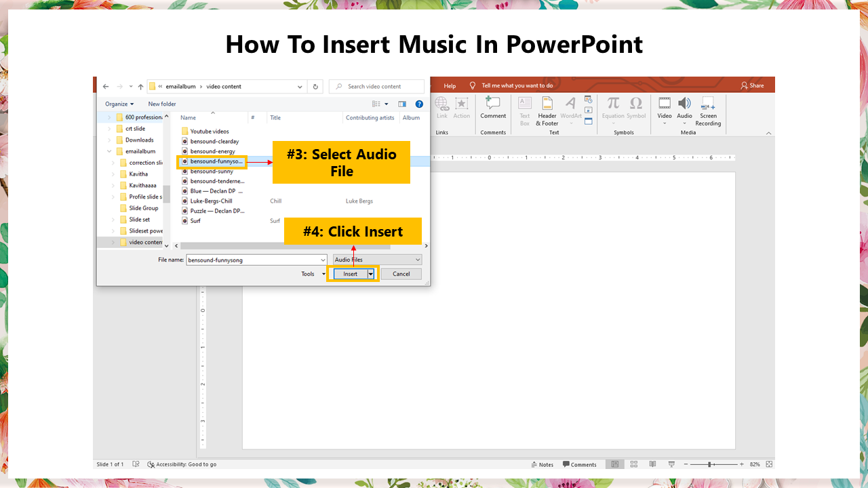Sort by Name column header
The image size is (868, 488).
(x=188, y=118)
